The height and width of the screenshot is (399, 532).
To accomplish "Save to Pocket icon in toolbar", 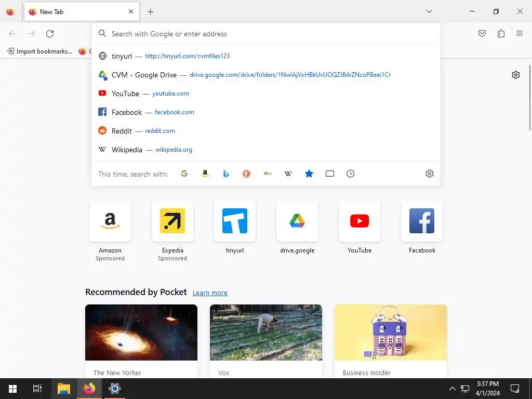I will (482, 33).
